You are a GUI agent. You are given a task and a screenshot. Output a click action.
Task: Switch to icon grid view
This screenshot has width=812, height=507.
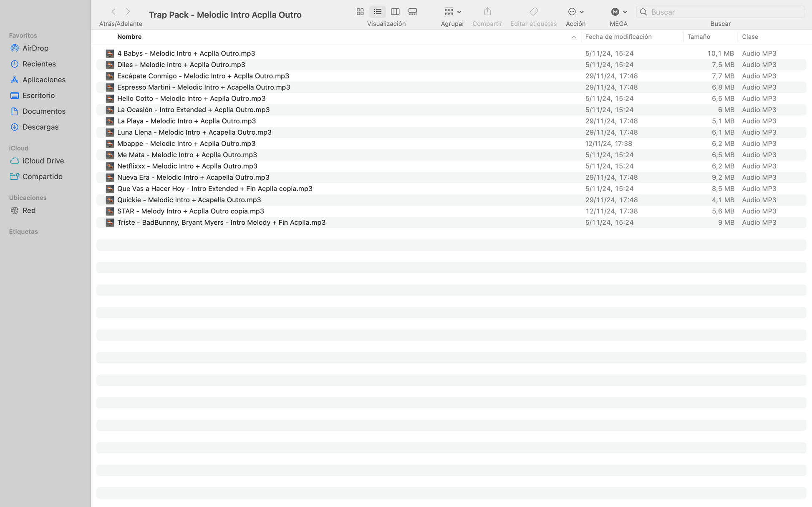(x=360, y=12)
